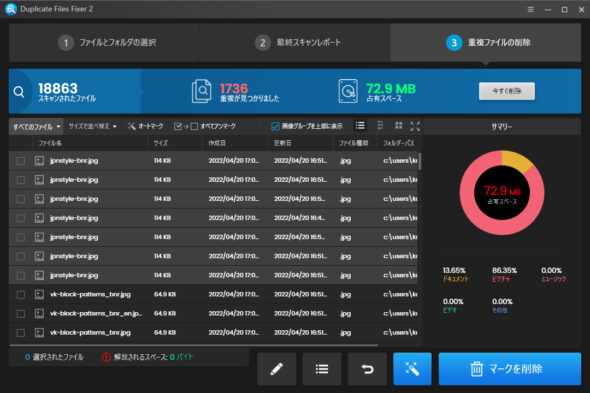Click オートマーク label in toolbar
590x393 pixels.
[x=151, y=126]
